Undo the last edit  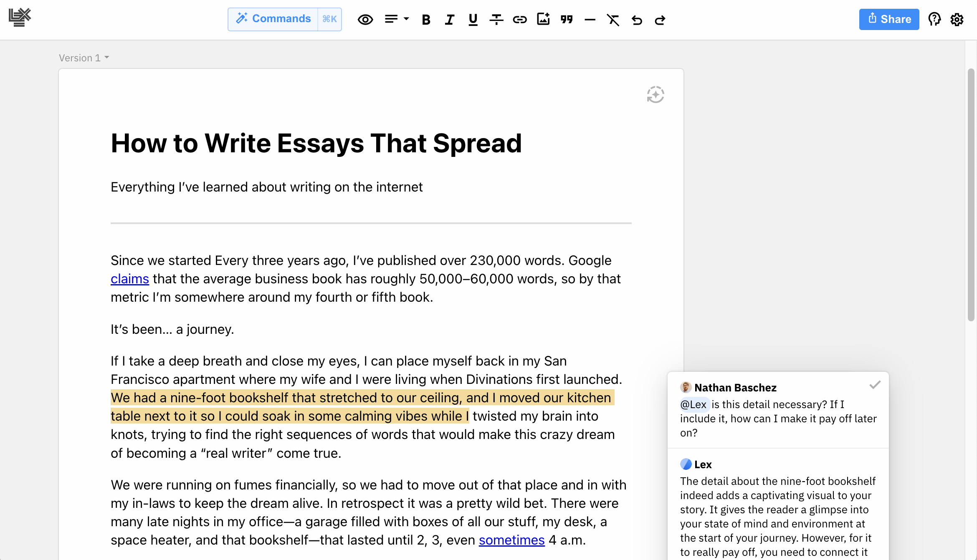tap(637, 20)
